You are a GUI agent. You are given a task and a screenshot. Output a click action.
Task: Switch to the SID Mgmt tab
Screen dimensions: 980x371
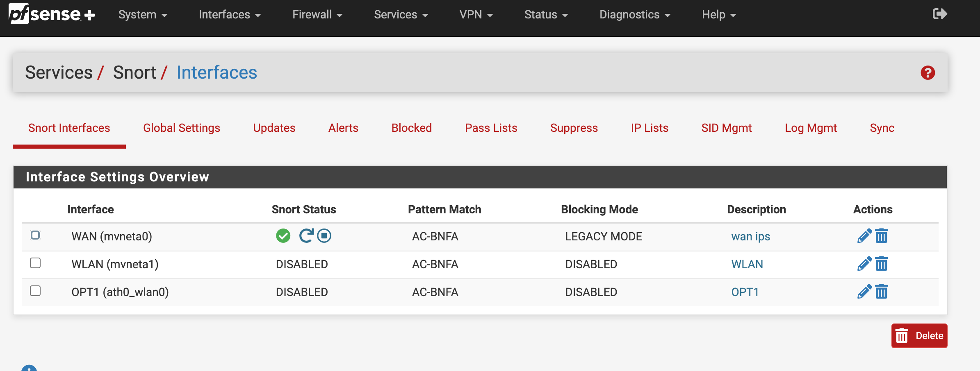[727, 128]
